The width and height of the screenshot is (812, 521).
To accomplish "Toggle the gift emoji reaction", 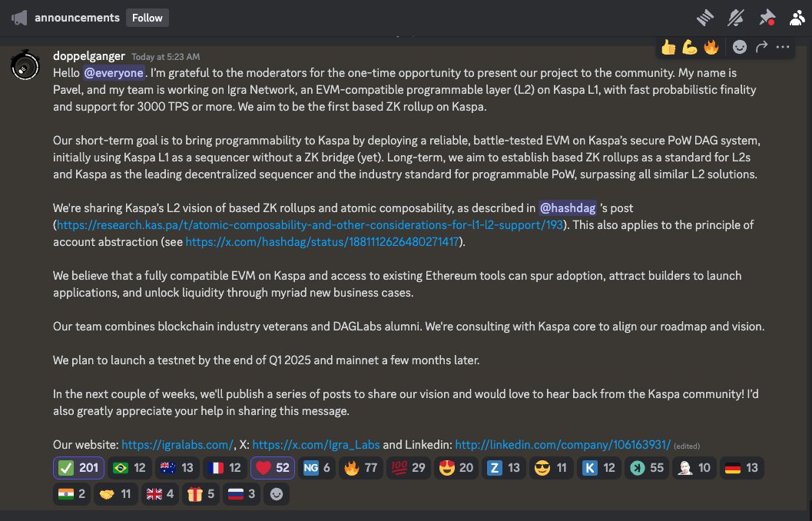I will [200, 494].
